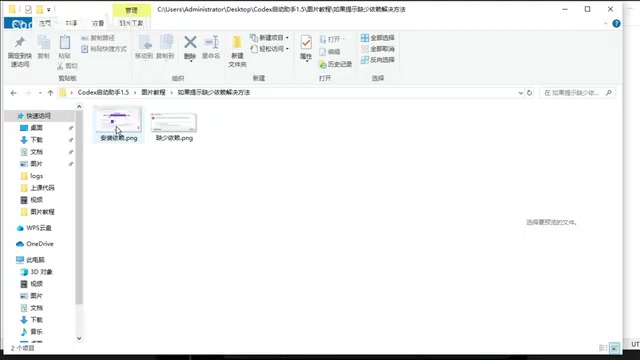
Task: Click the 属性 checkmark properties icon
Action: point(306,43)
